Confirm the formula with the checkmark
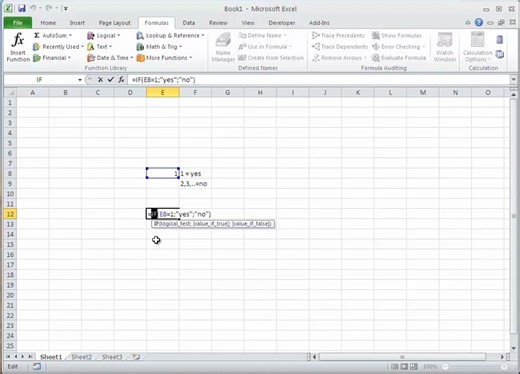The height and width of the screenshot is (374, 520). pos(111,80)
